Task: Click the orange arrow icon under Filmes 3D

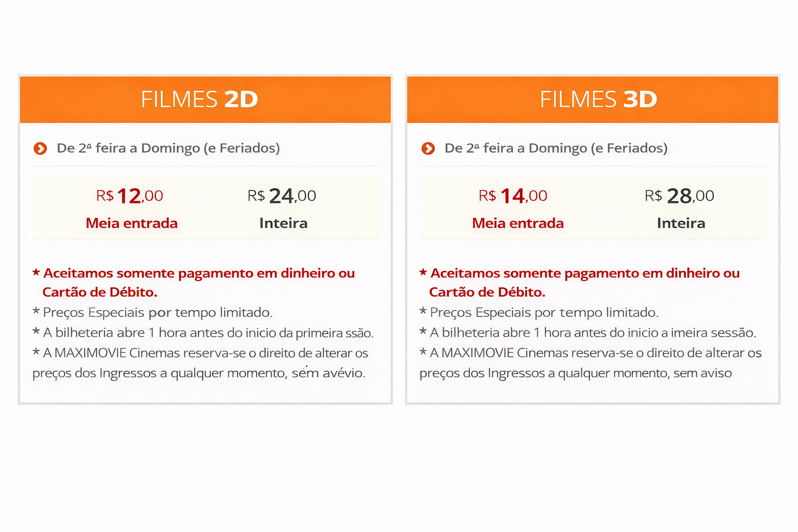Action: click(x=428, y=149)
